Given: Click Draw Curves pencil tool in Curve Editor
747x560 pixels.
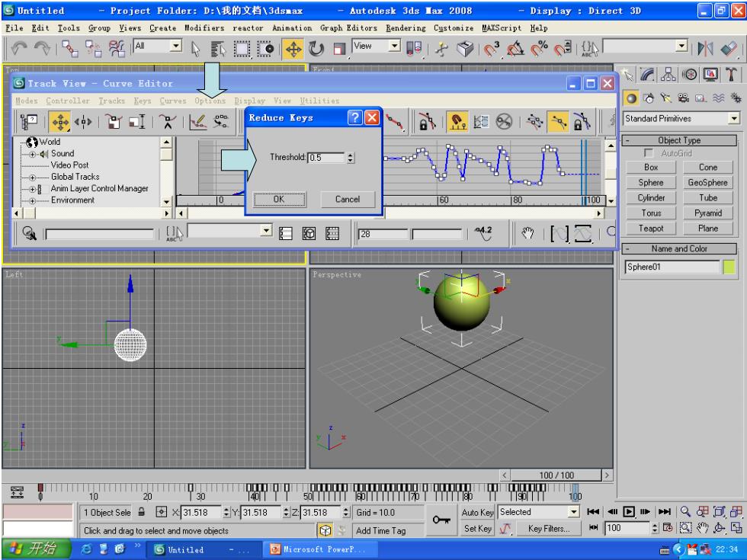Looking at the screenshot, I should 197,122.
